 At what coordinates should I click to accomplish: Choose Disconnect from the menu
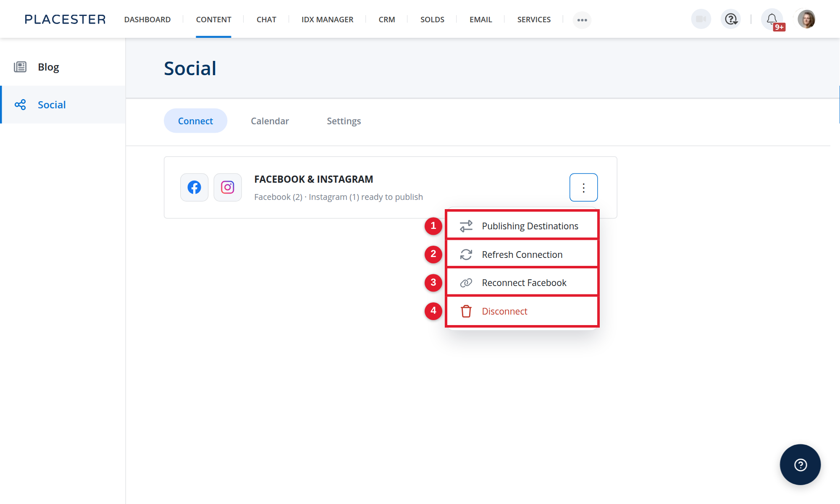click(522, 311)
